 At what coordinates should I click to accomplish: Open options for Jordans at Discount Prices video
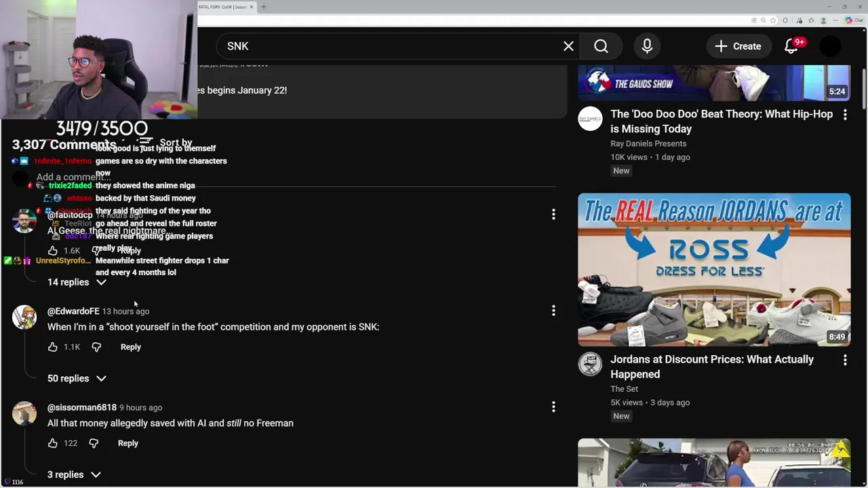tap(845, 361)
